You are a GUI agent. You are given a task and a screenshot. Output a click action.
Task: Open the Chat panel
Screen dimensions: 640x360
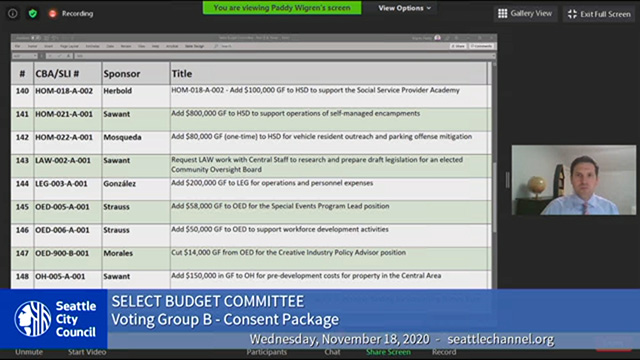[332, 352]
